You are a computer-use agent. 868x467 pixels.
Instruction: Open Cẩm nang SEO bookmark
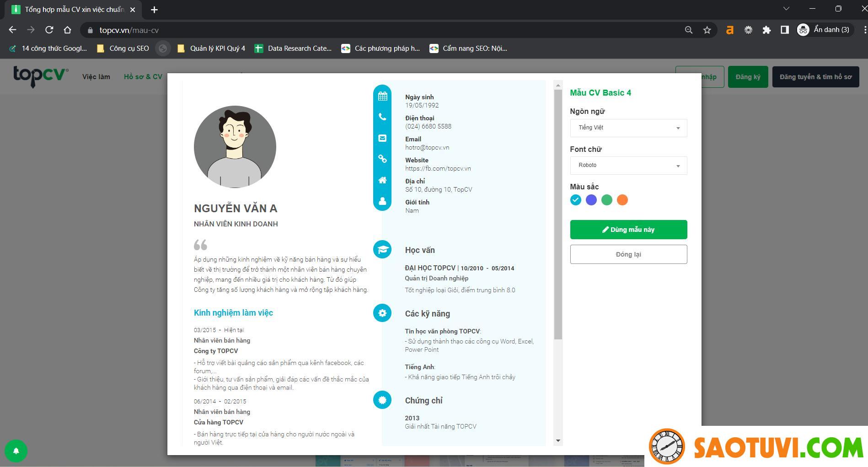tap(468, 48)
